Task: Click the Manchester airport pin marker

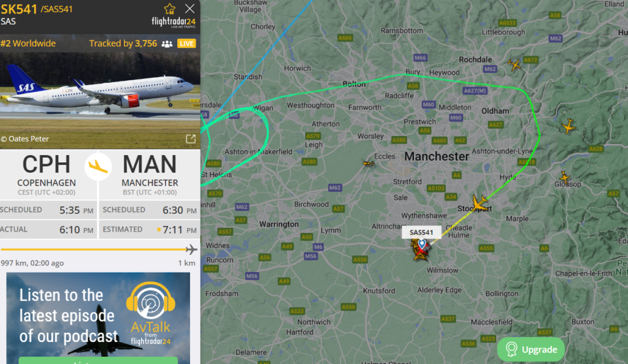Action: [421, 244]
